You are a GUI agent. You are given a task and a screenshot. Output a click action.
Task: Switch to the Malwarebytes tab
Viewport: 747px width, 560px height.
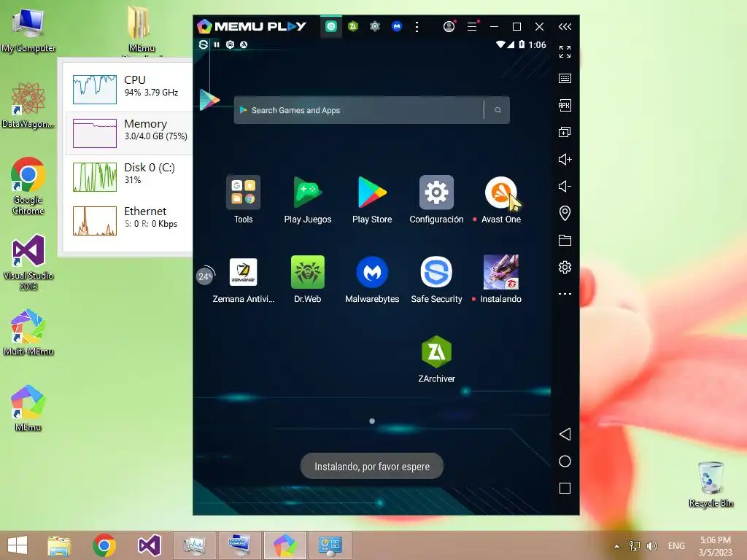tap(397, 27)
